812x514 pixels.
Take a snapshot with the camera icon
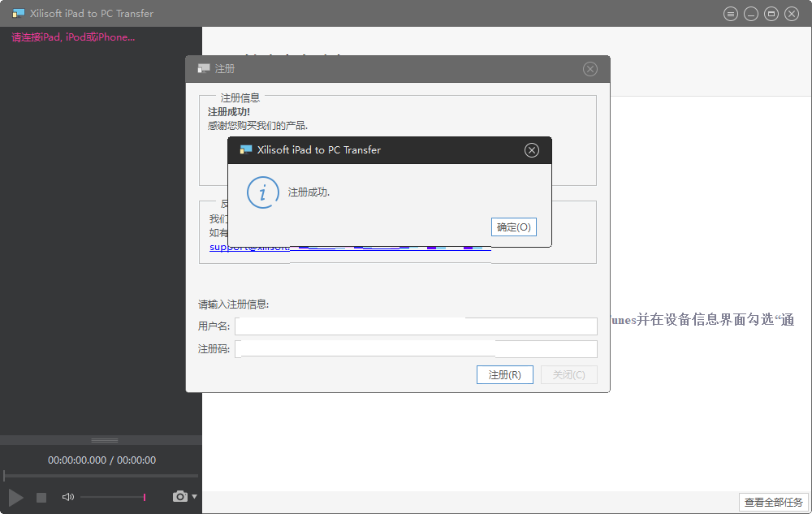179,496
